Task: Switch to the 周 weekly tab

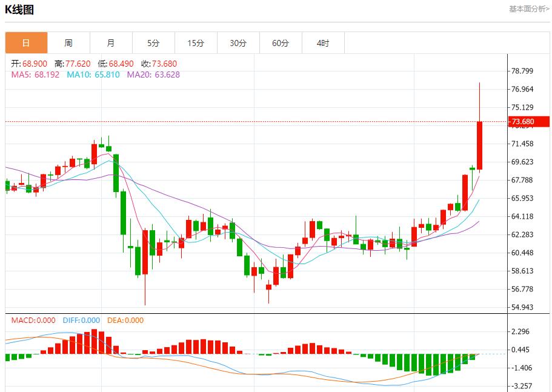Action: [68, 43]
